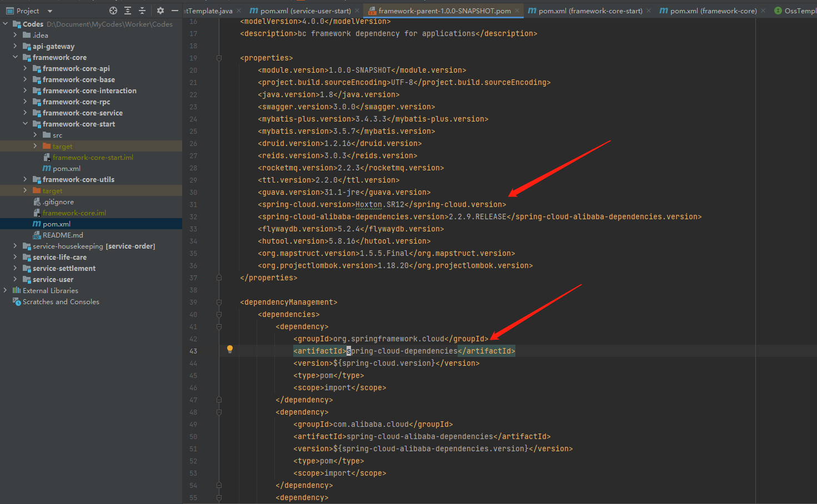Open README.md file

[63, 235]
